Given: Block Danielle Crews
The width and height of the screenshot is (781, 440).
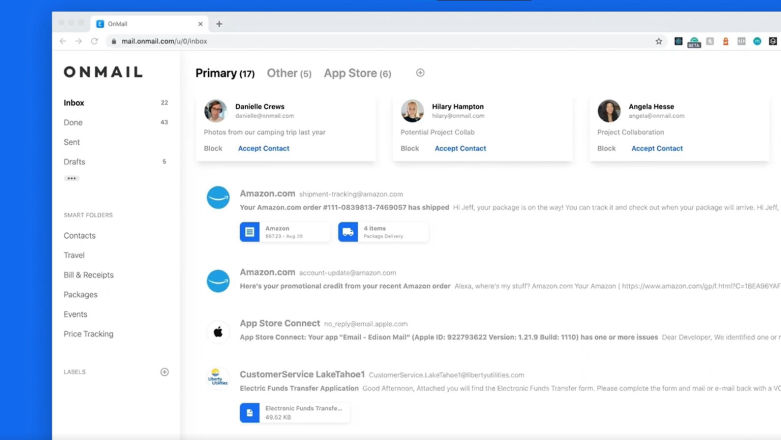Looking at the screenshot, I should click(x=213, y=148).
